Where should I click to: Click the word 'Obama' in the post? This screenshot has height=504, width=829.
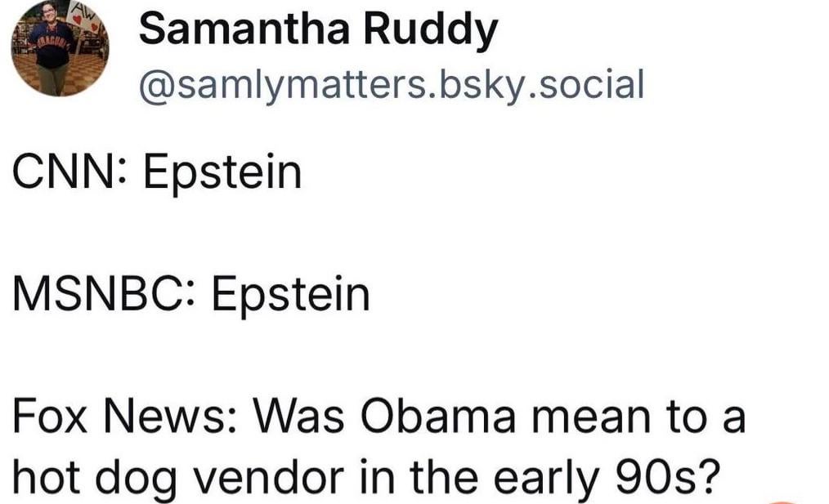tap(437, 417)
